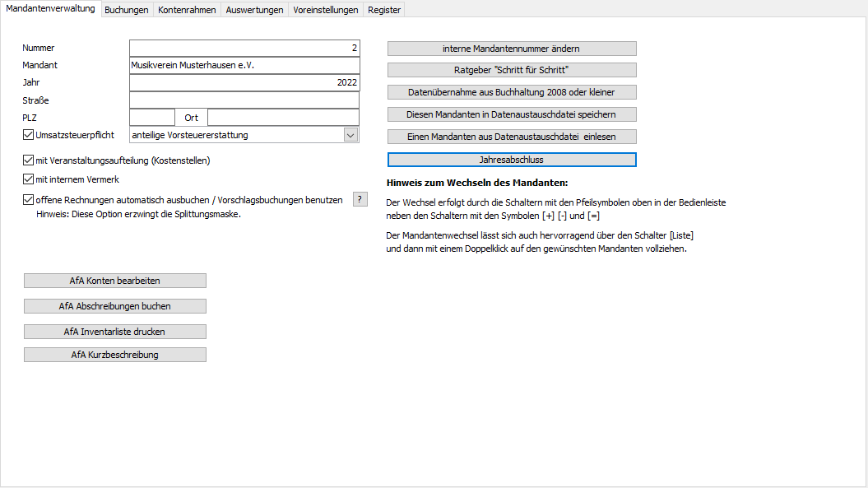Switch to the Buchungen tab
Image resolution: width=868 pixels, height=488 pixels.
(x=126, y=10)
